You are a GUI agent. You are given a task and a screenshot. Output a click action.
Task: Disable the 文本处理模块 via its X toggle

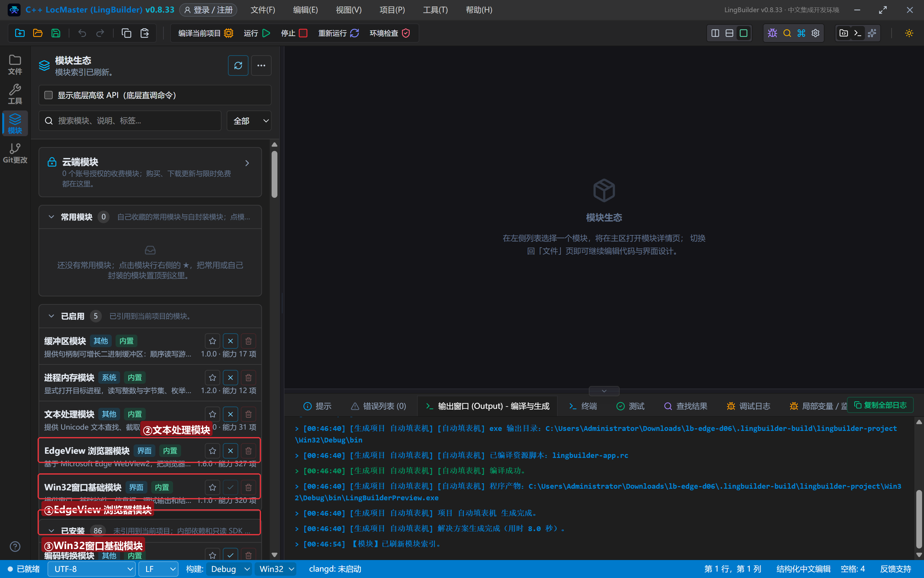[231, 414]
